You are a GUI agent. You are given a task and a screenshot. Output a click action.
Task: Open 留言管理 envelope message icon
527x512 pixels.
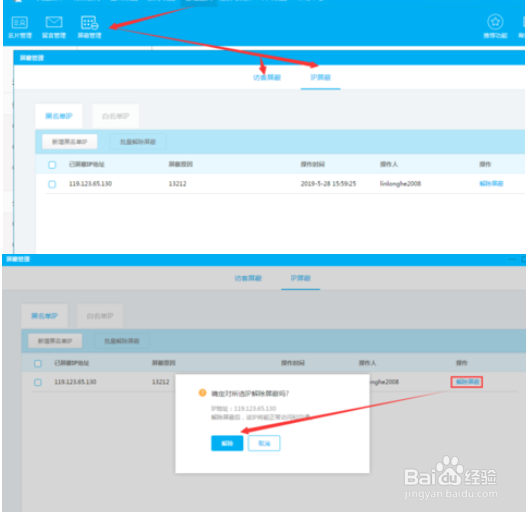[x=54, y=27]
